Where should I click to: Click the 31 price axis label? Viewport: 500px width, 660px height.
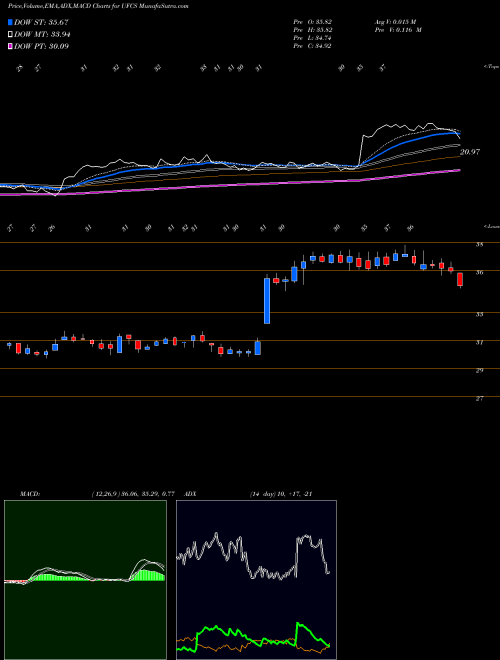click(x=479, y=342)
